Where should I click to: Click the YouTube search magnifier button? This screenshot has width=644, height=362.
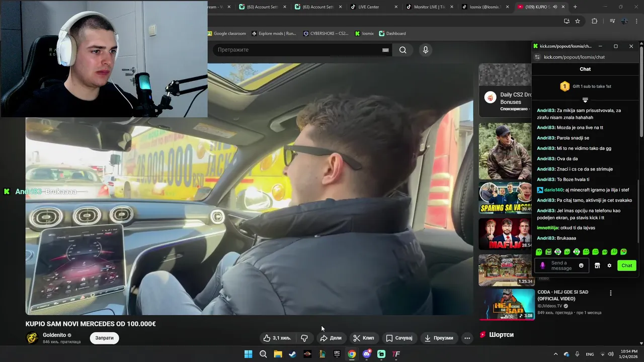tap(403, 50)
